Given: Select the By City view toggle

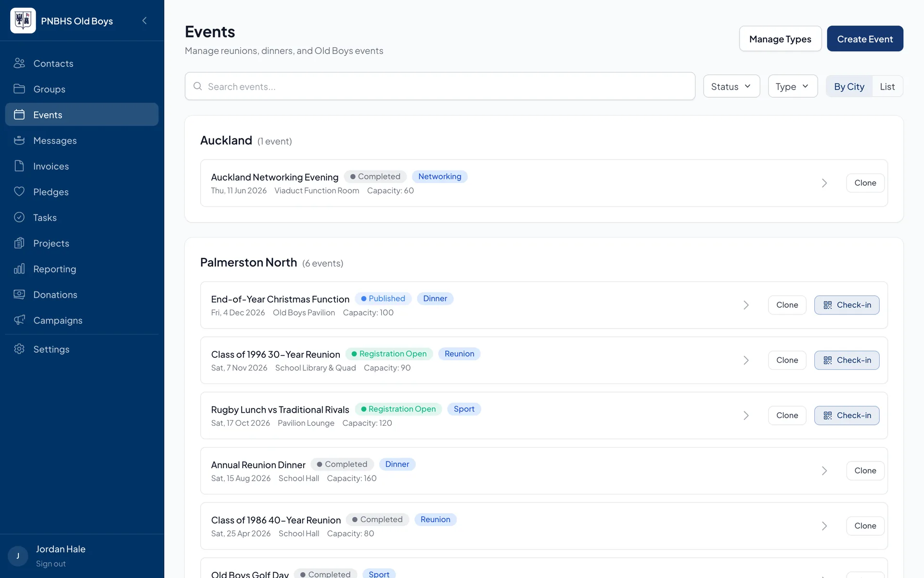Looking at the screenshot, I should 849,87.
